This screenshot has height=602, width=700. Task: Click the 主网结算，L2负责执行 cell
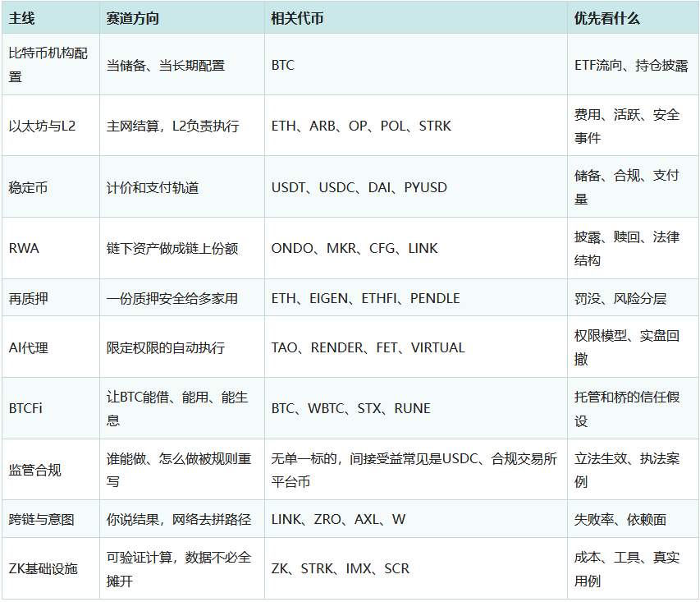(182, 126)
